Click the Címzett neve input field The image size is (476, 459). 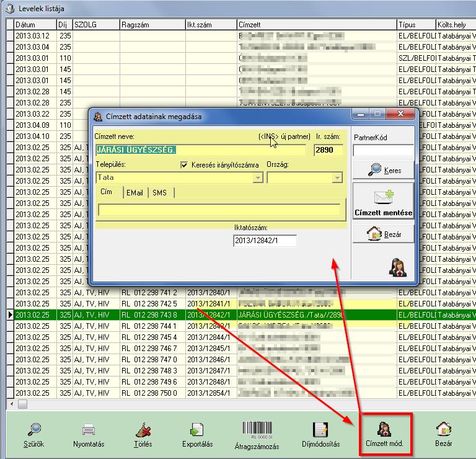(201, 150)
